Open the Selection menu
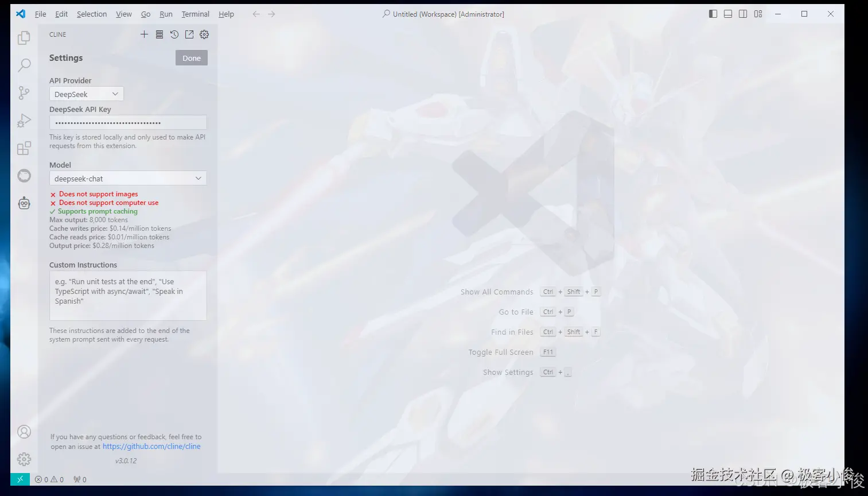 click(x=92, y=14)
